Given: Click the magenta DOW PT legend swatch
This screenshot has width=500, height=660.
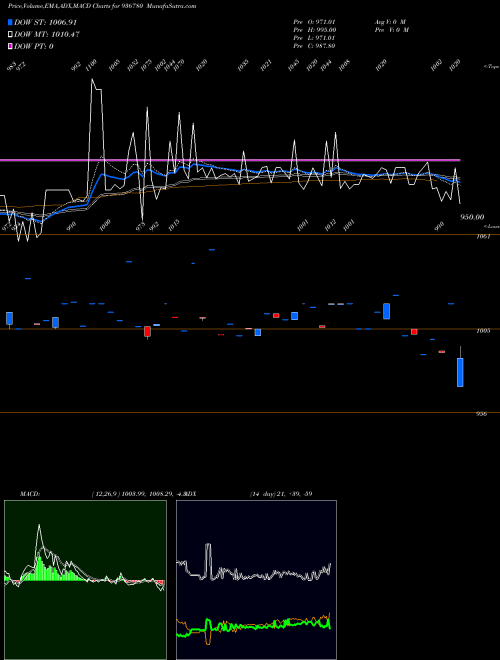Looking at the screenshot, I should [10, 46].
